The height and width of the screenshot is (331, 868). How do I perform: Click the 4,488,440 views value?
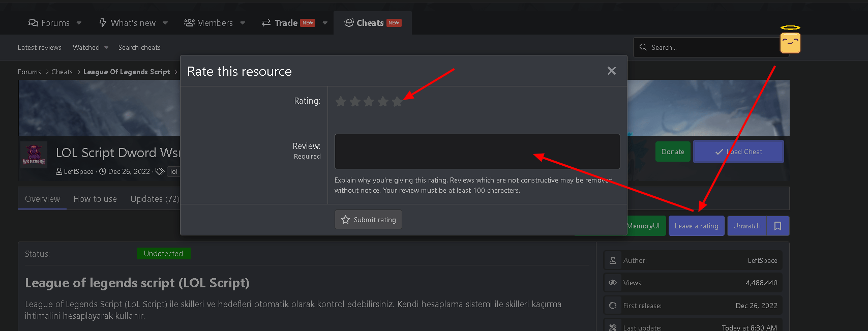tap(761, 283)
